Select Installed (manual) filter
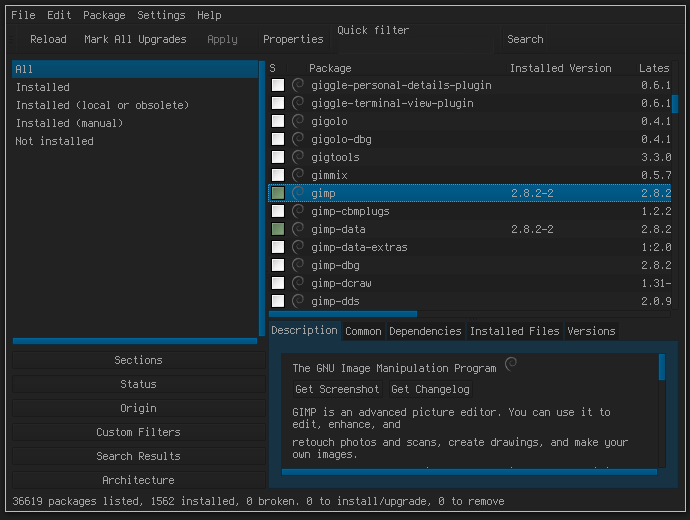This screenshot has width=690, height=520. 135,123
